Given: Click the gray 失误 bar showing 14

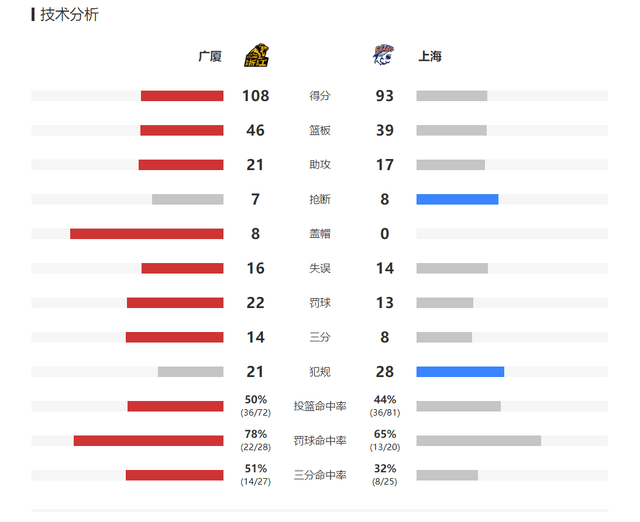Looking at the screenshot, I should pos(452,268).
